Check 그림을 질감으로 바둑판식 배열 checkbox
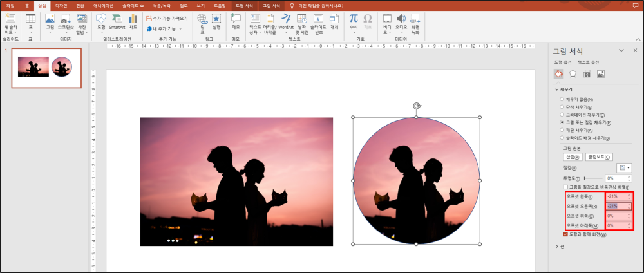Viewport: 644px width, 273px height. coord(565,187)
